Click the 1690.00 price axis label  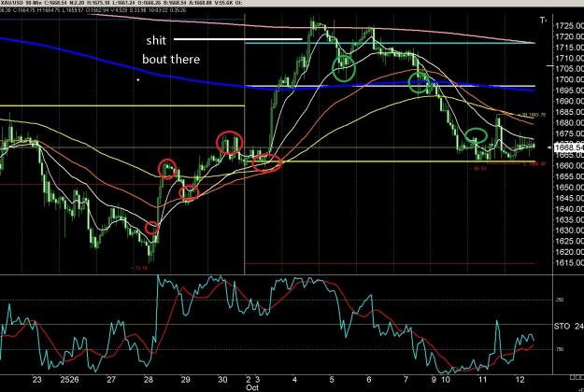click(x=569, y=101)
